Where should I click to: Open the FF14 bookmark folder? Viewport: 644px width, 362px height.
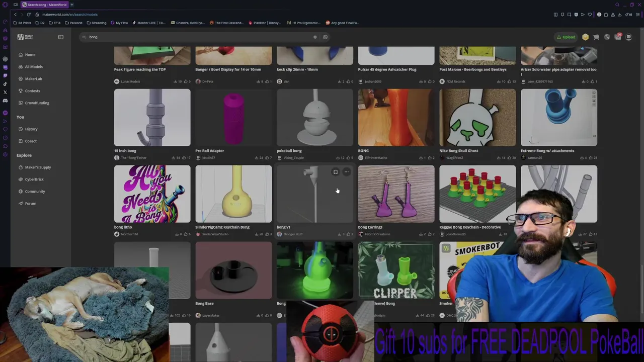(x=54, y=23)
